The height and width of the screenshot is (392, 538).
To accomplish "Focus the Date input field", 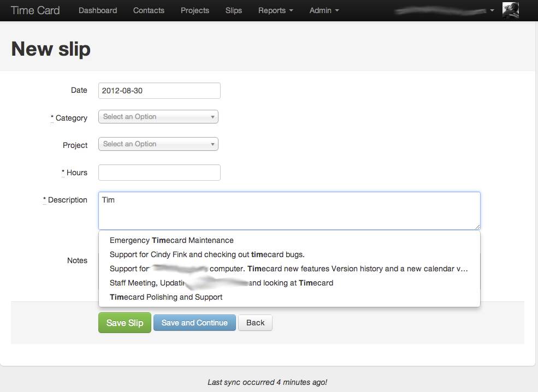I will 159,91.
